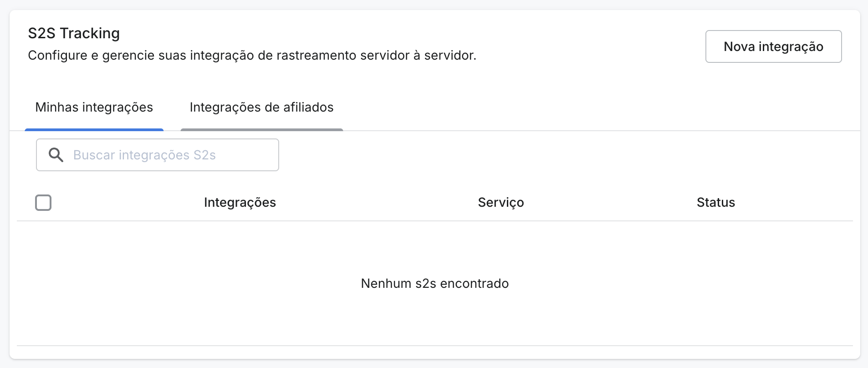The height and width of the screenshot is (368, 868).
Task: Tick the select-all checkbox in table header
Action: pos(43,203)
